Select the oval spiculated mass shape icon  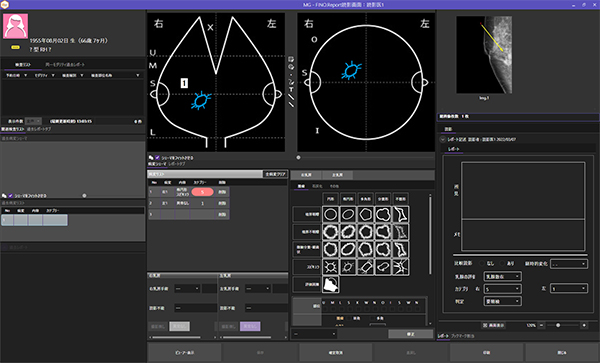(348, 267)
